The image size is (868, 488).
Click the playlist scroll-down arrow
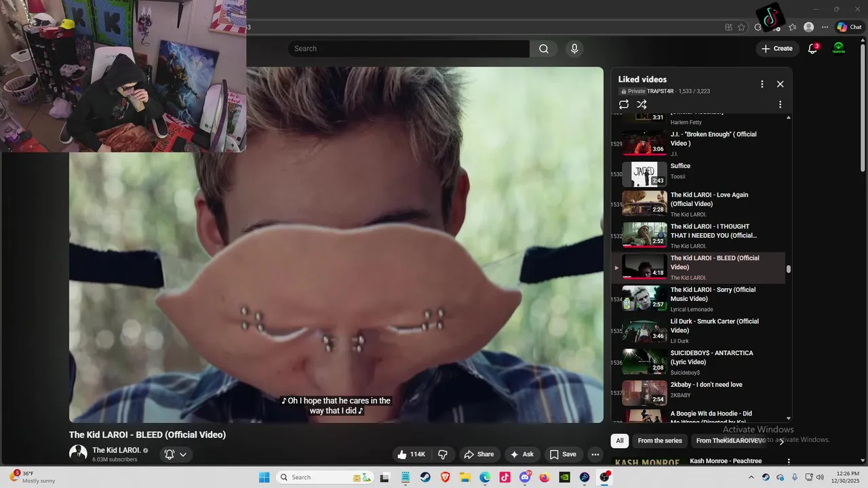pyautogui.click(x=788, y=419)
